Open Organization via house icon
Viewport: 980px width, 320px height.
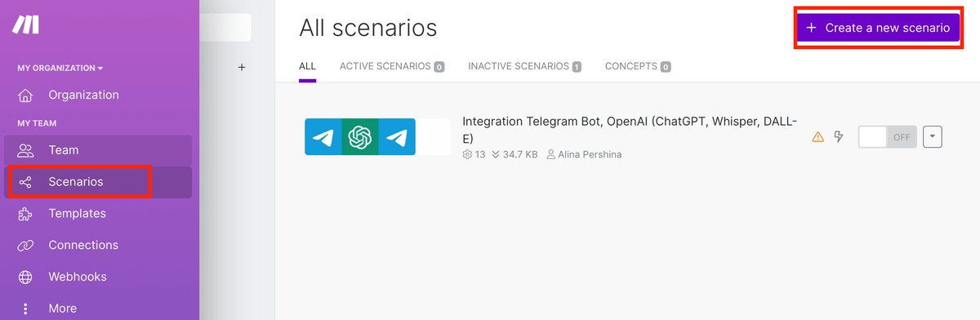coord(25,95)
